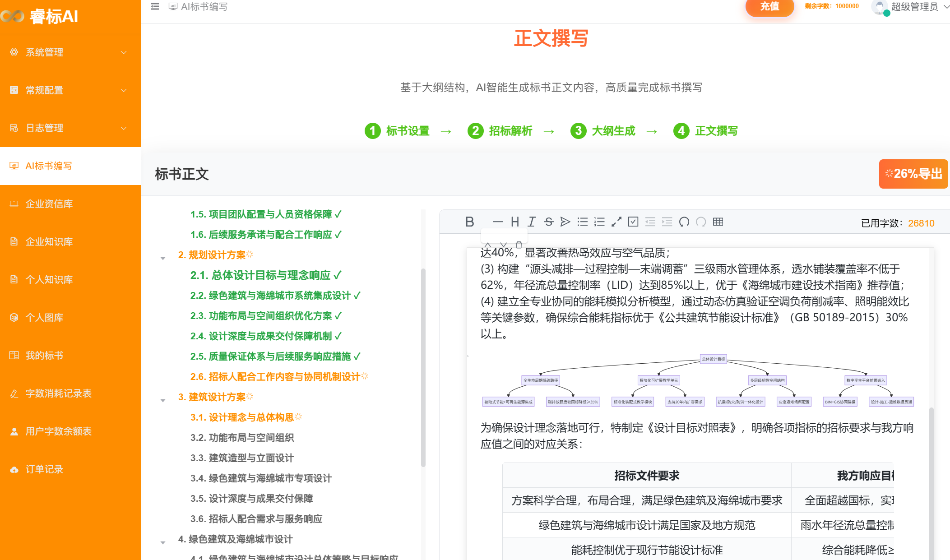950x560 pixels.
Task: Toggle bold formatting in editor toolbar
Action: [x=469, y=222]
